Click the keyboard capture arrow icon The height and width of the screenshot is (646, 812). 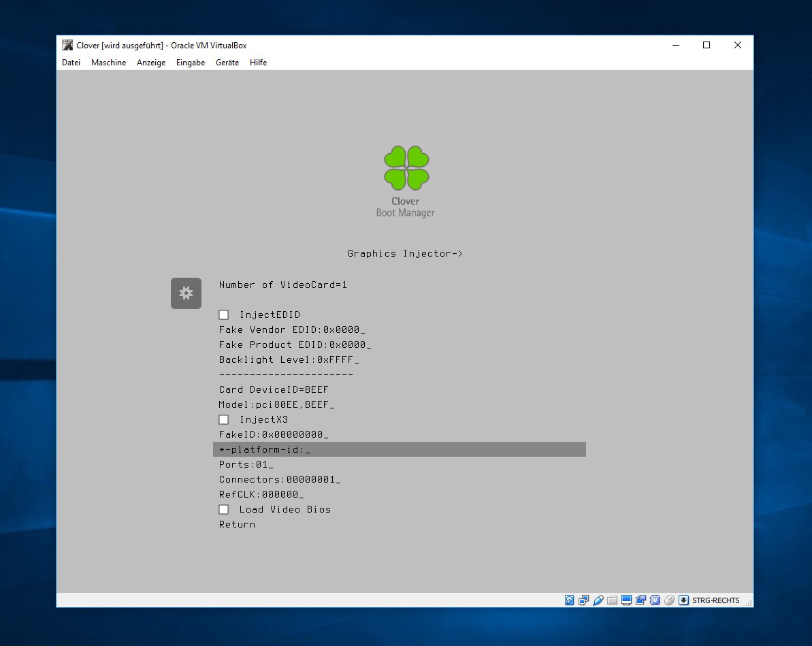pos(683,600)
